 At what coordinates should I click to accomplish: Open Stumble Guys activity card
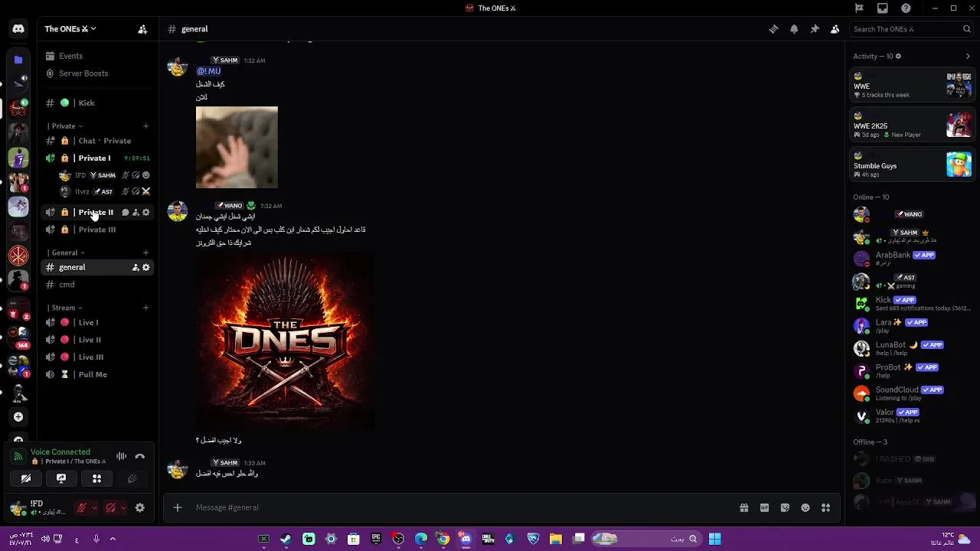click(913, 165)
